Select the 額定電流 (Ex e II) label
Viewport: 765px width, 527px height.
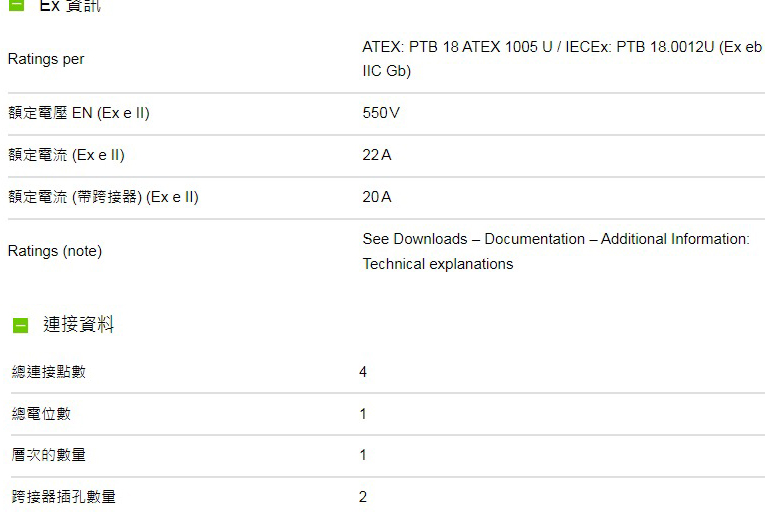coord(66,155)
